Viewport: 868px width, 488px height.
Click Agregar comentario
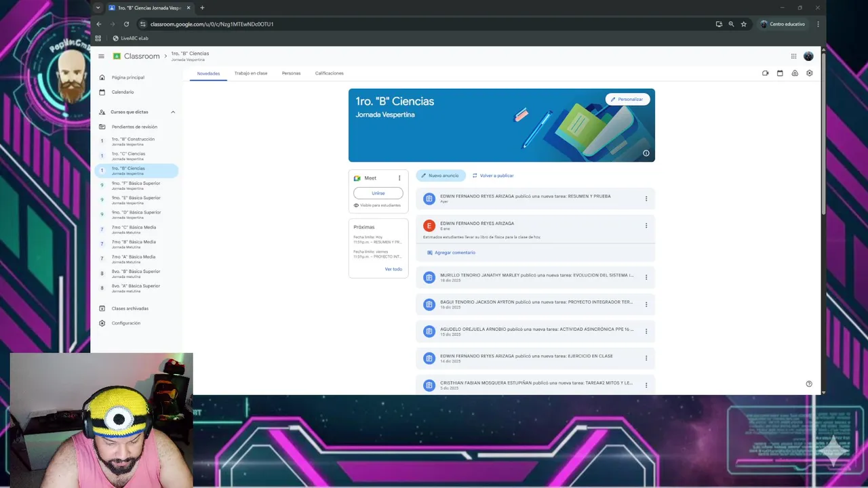[x=451, y=253]
